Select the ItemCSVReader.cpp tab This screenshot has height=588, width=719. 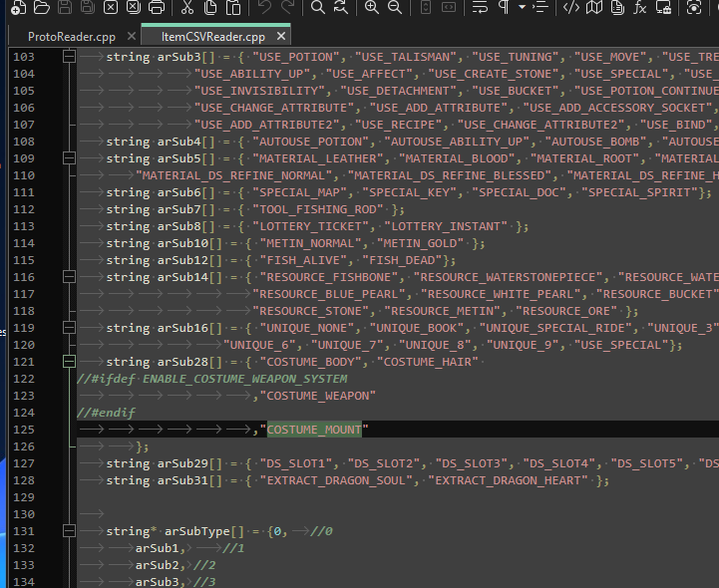(x=213, y=37)
